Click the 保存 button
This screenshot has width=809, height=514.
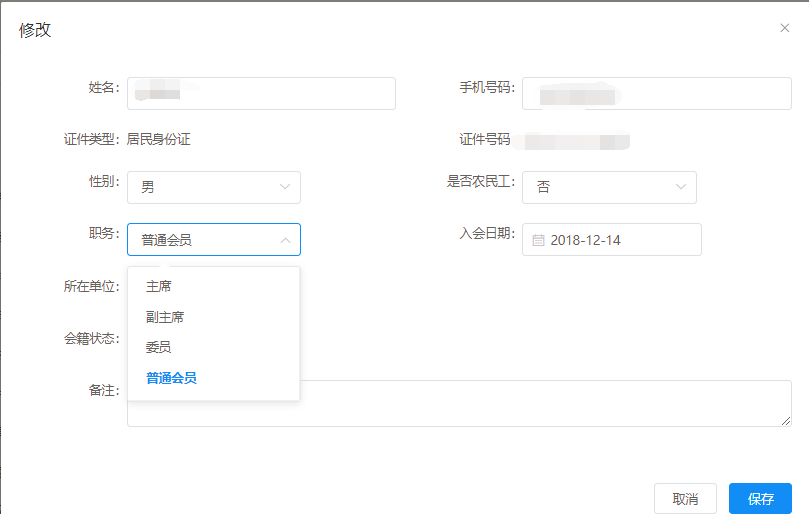click(x=760, y=499)
